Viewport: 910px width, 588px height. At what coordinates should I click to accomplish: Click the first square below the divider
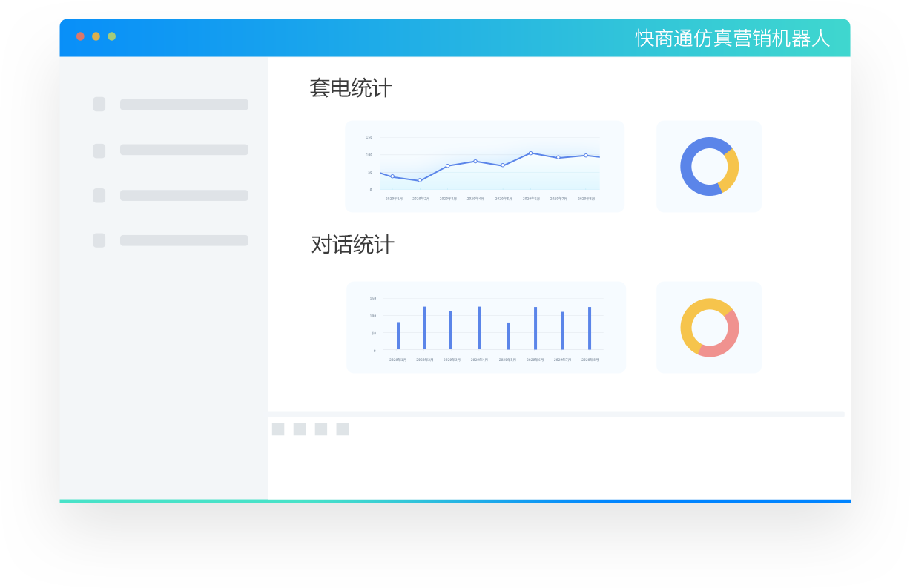[278, 429]
